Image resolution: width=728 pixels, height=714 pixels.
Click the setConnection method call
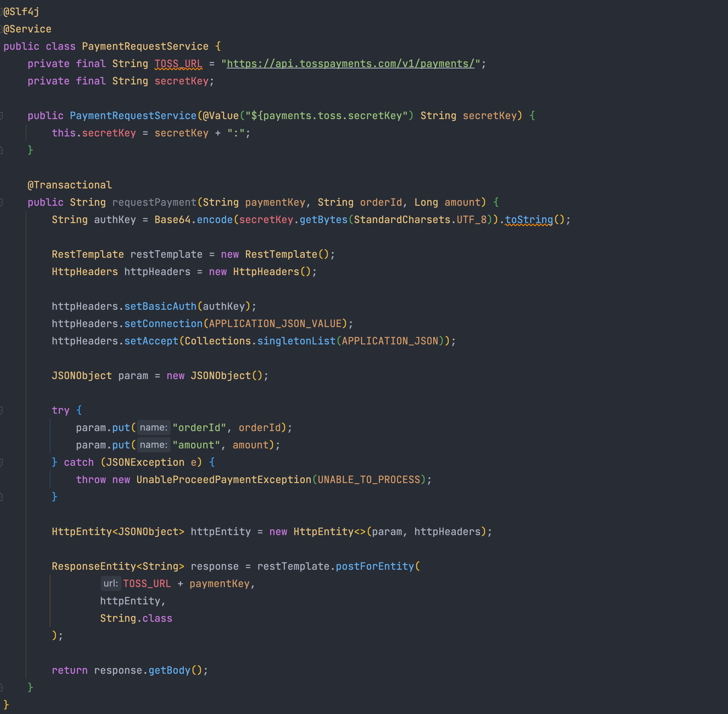(163, 324)
